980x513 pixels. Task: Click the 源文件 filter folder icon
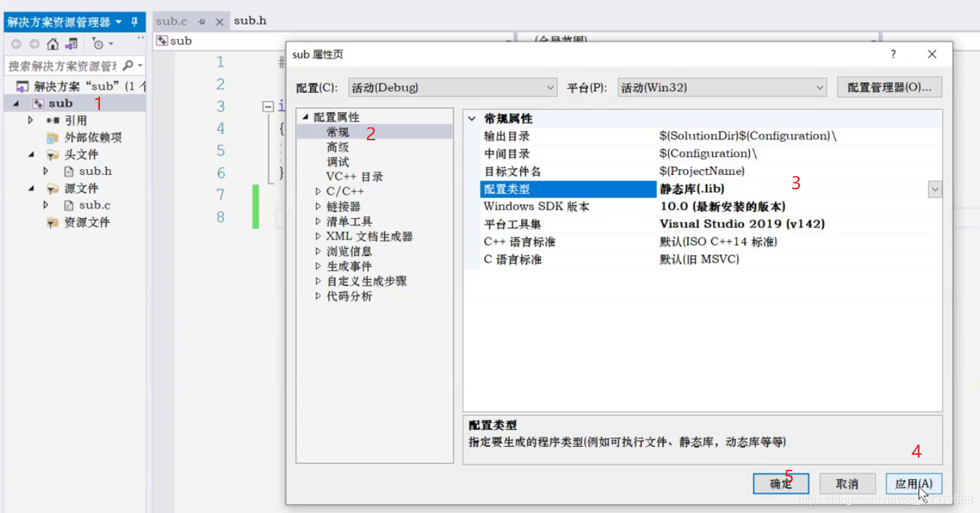point(53,188)
